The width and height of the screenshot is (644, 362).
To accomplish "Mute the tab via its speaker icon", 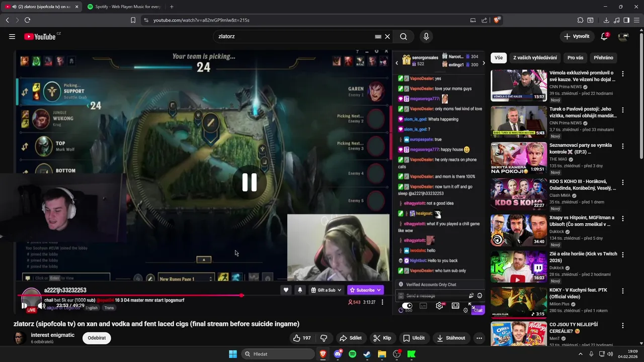I will (x=14, y=7).
